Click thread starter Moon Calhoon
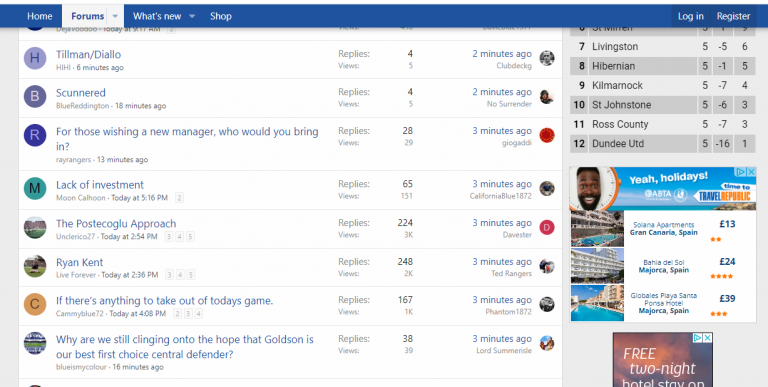Screen dimensions: 768x387 pyautogui.click(x=81, y=198)
